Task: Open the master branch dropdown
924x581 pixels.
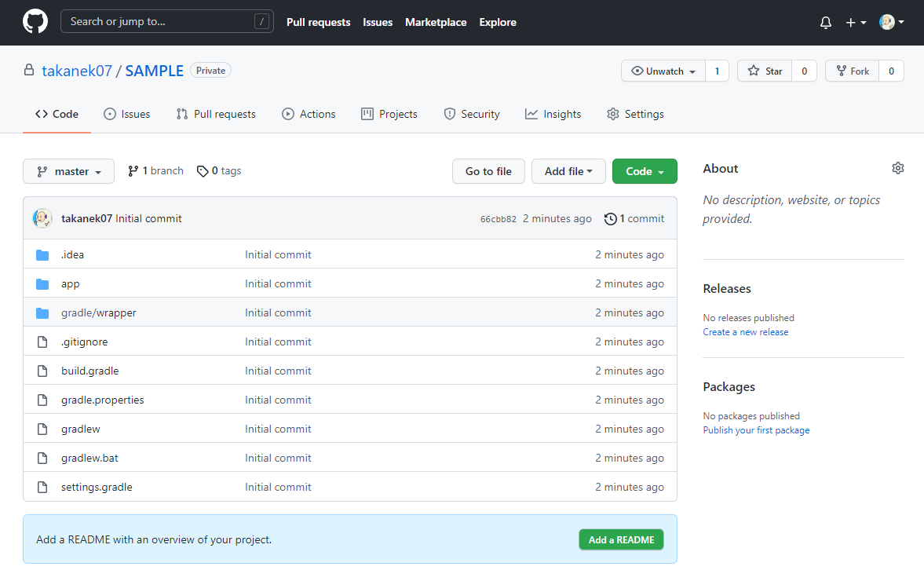Action: point(68,170)
